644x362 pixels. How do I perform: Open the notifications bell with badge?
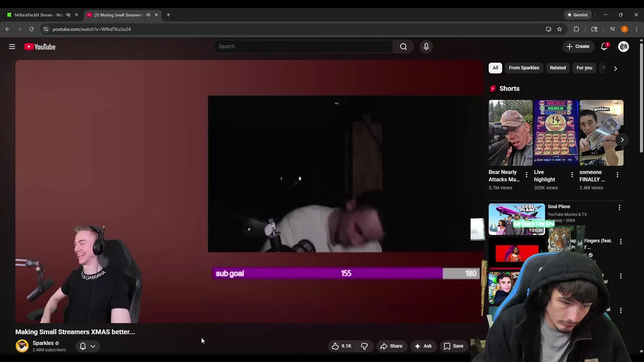point(604,46)
